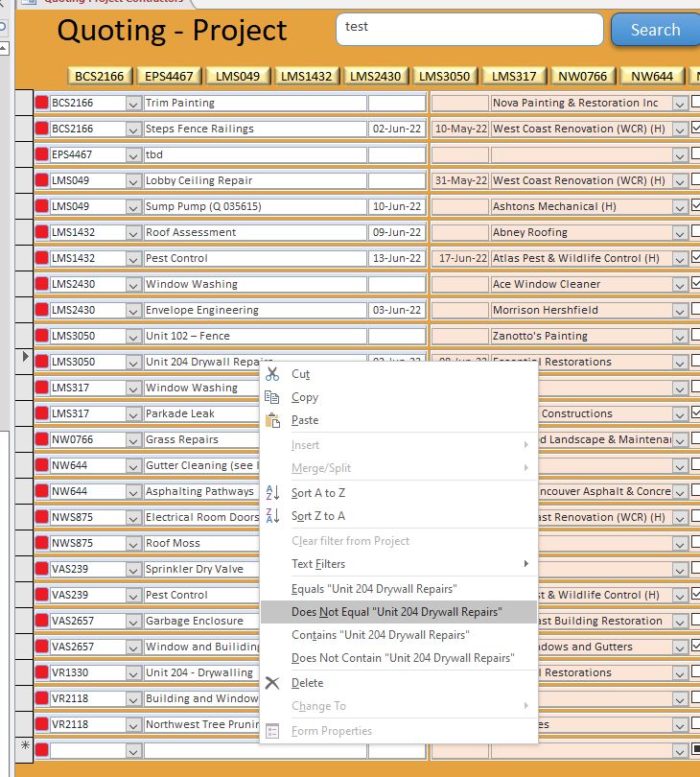
Task: Choose Contains "Unit 204 Drywall Repairs"
Action: coord(399,635)
